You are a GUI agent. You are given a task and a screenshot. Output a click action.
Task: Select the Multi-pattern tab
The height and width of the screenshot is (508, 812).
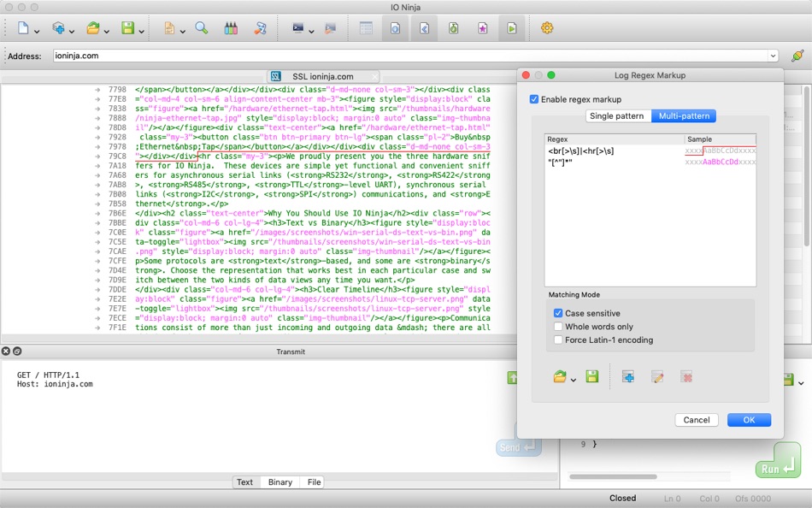pos(684,115)
